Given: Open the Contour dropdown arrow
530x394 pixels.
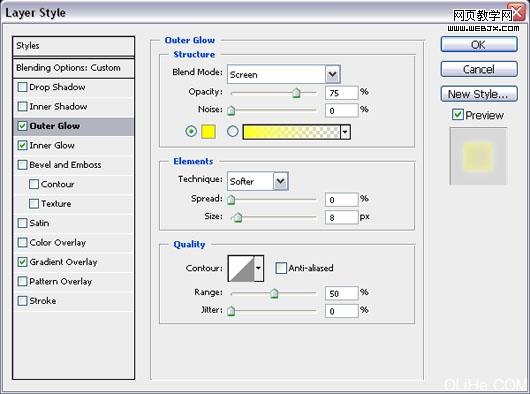Looking at the screenshot, I should [x=259, y=268].
